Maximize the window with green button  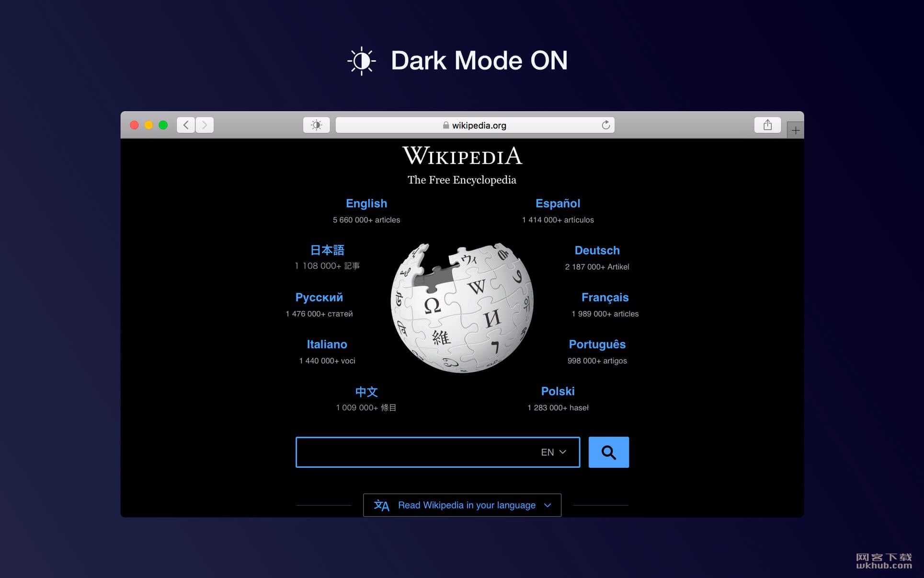[163, 125]
